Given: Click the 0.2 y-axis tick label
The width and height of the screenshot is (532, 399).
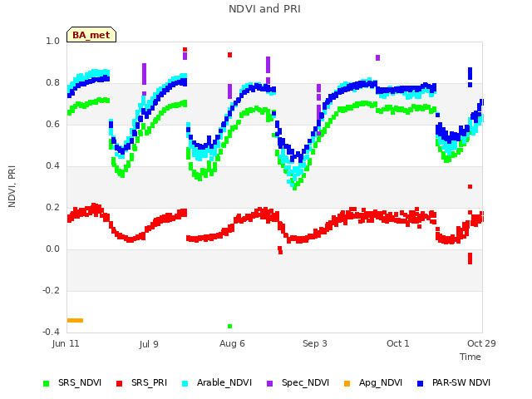Looking at the screenshot, I should [52, 208].
